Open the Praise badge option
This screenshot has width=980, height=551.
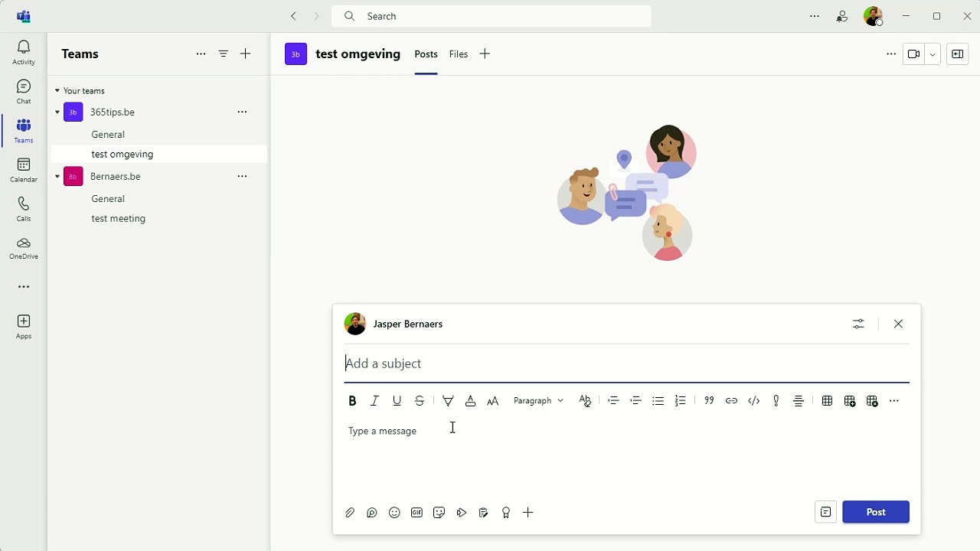click(505, 513)
